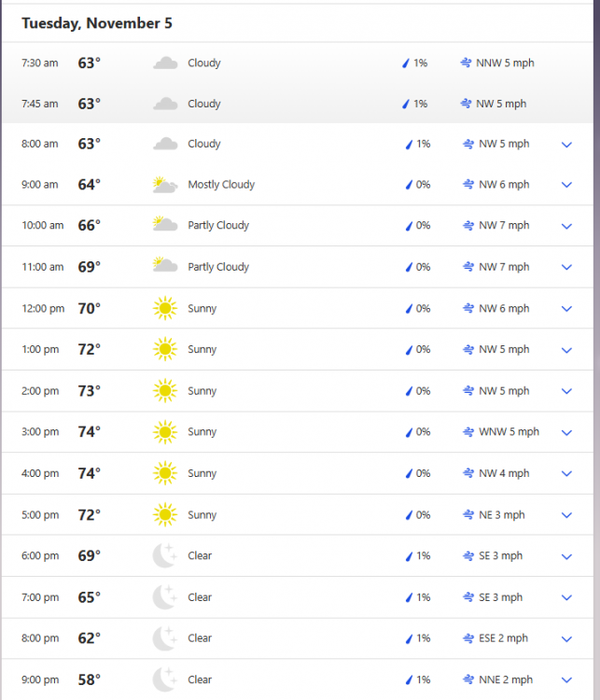Click the cloudy icon at 7:30 am

165,63
